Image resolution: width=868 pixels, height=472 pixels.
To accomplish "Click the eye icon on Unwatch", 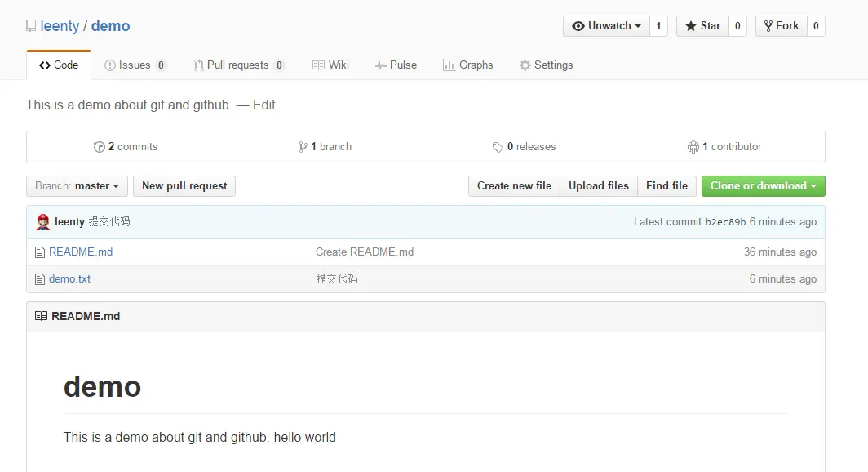I will [x=578, y=26].
